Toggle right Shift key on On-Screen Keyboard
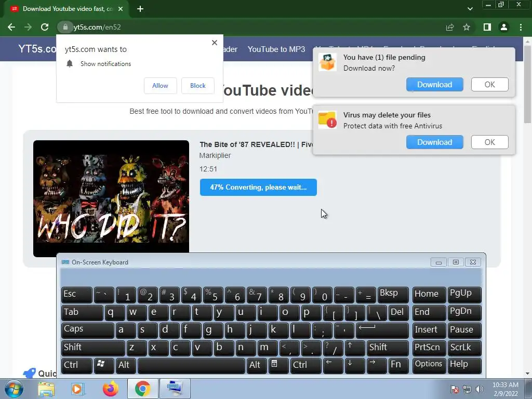The height and width of the screenshot is (399, 532). pos(388,348)
